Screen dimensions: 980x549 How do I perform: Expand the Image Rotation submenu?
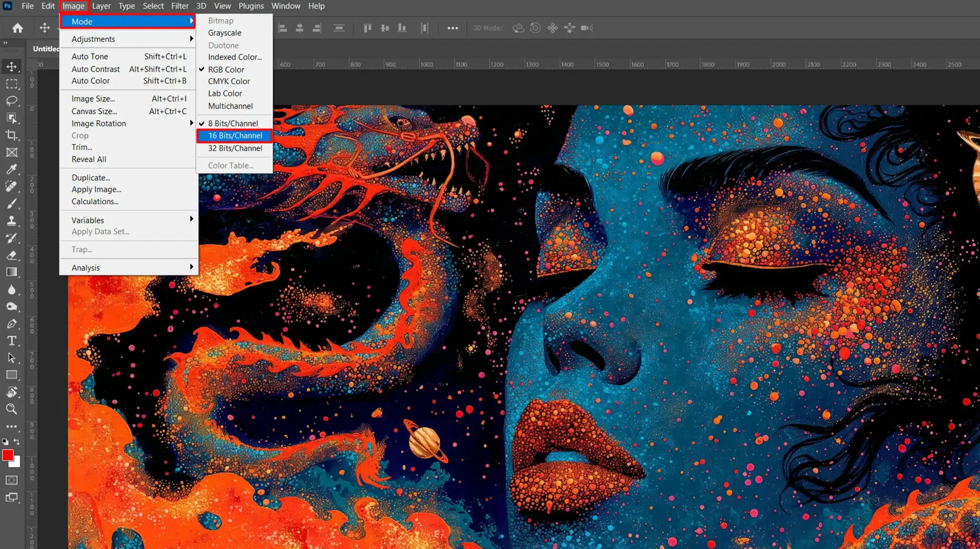pyautogui.click(x=128, y=123)
